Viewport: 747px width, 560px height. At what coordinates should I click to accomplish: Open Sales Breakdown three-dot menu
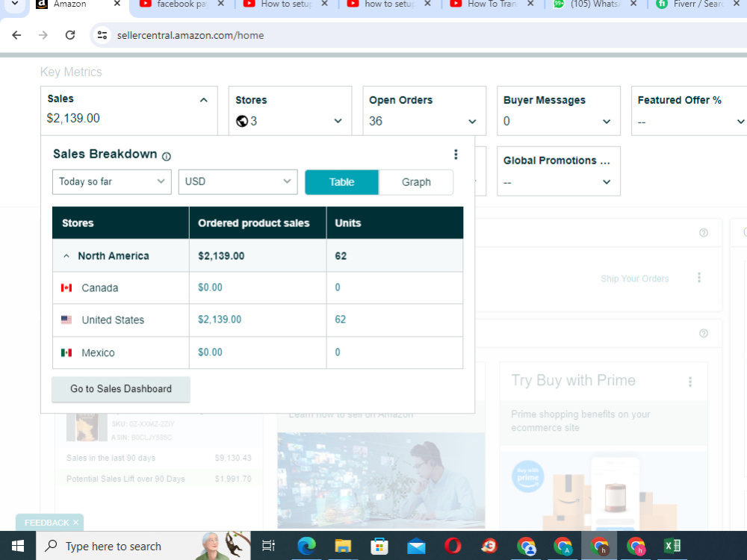click(456, 155)
